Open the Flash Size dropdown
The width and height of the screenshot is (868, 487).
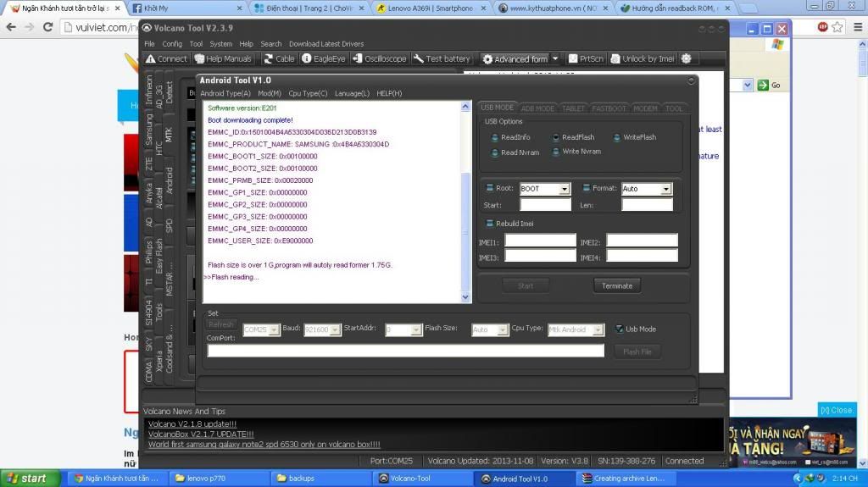[502, 329]
